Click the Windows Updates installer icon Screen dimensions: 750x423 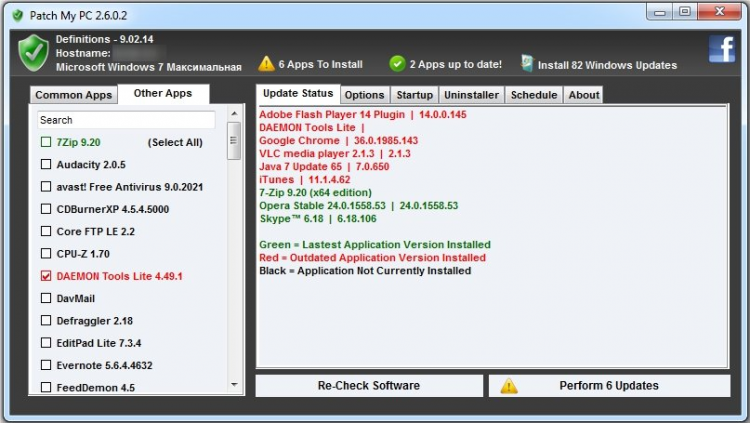[527, 64]
